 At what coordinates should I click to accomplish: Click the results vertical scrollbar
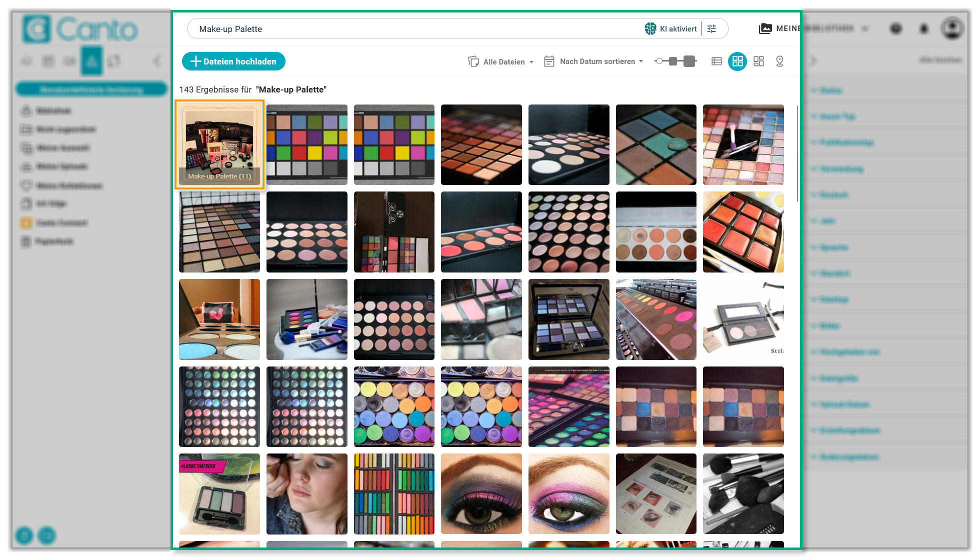(797, 152)
